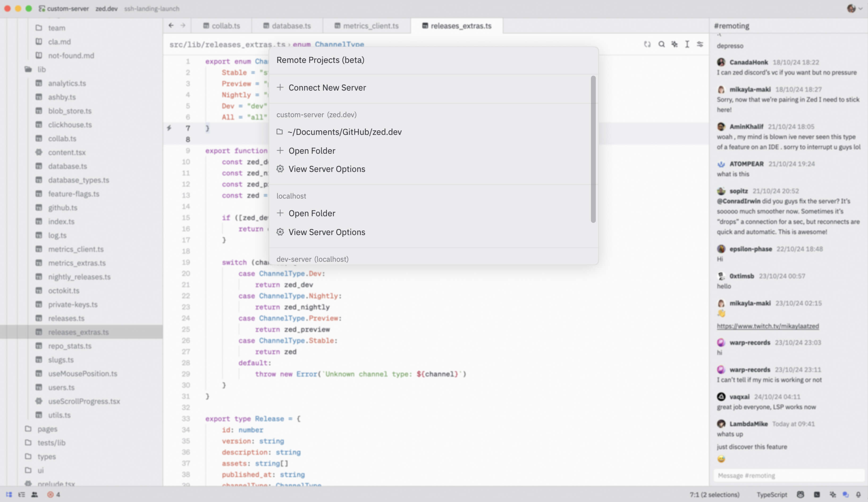Collapse the lib folder in project tree

tap(41, 69)
